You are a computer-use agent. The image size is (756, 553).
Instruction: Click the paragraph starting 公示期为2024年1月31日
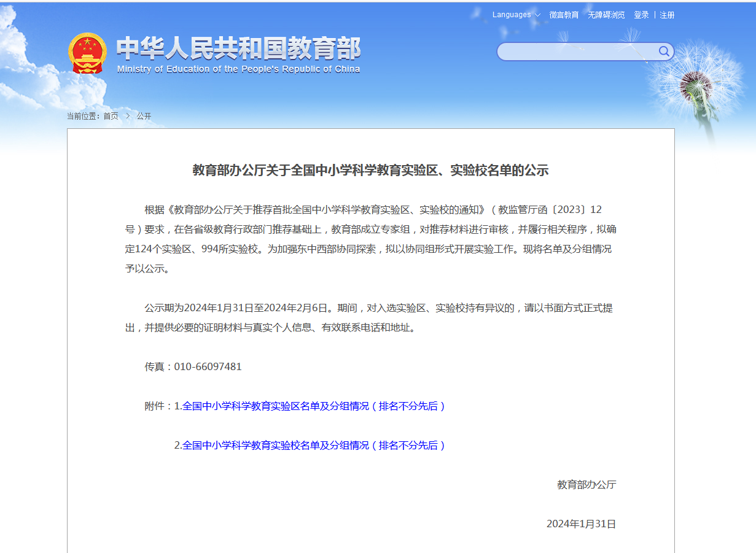pyautogui.click(x=370, y=318)
